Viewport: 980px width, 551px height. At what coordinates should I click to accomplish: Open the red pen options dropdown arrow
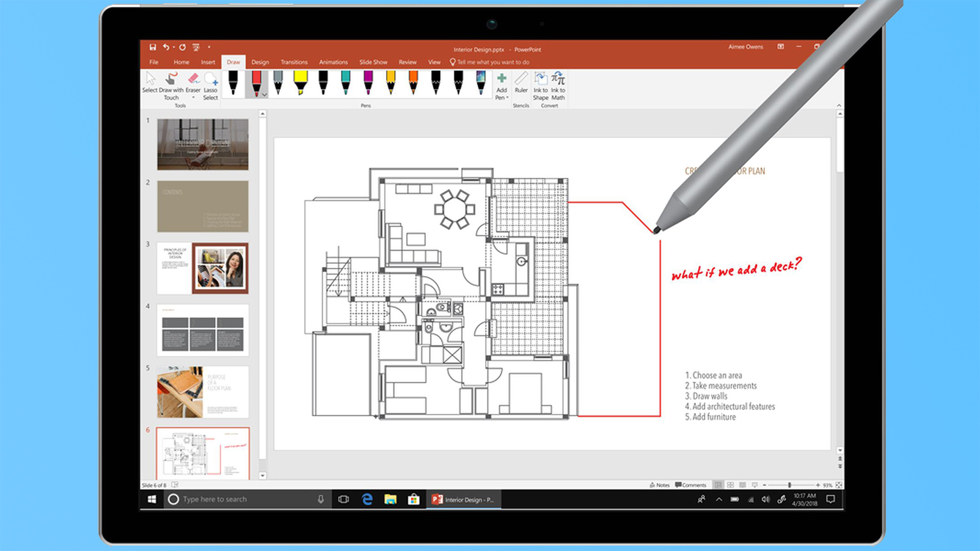pos(264,95)
